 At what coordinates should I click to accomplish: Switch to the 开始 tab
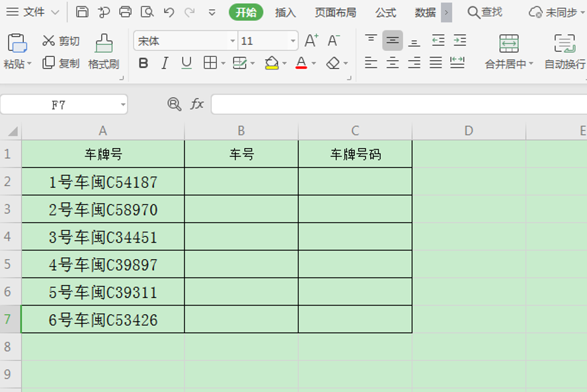pyautogui.click(x=246, y=13)
